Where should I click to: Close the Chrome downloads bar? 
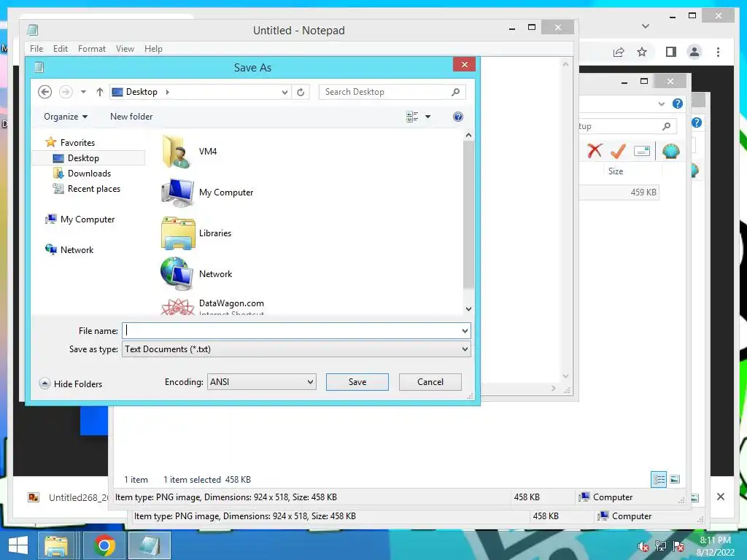coord(720,497)
